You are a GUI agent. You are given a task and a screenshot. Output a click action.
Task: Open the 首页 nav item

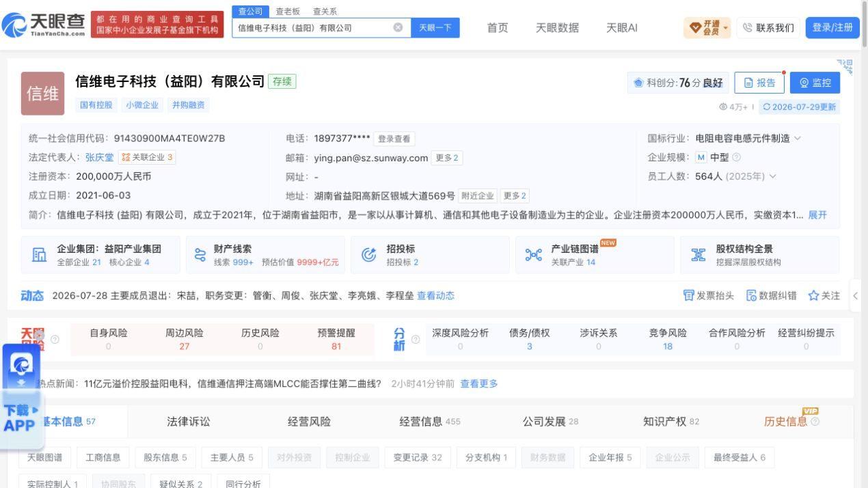pos(498,27)
